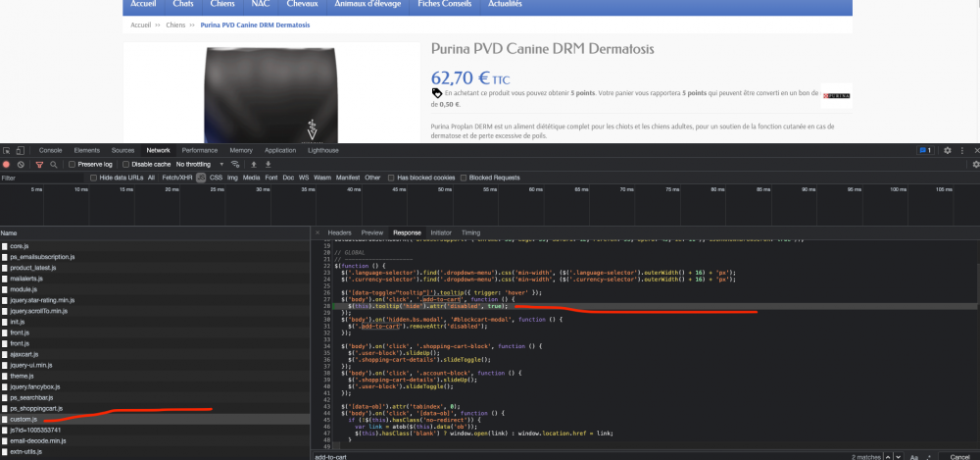The width and height of the screenshot is (980, 460).
Task: Jump to the next search match arrow
Action: tap(898, 456)
